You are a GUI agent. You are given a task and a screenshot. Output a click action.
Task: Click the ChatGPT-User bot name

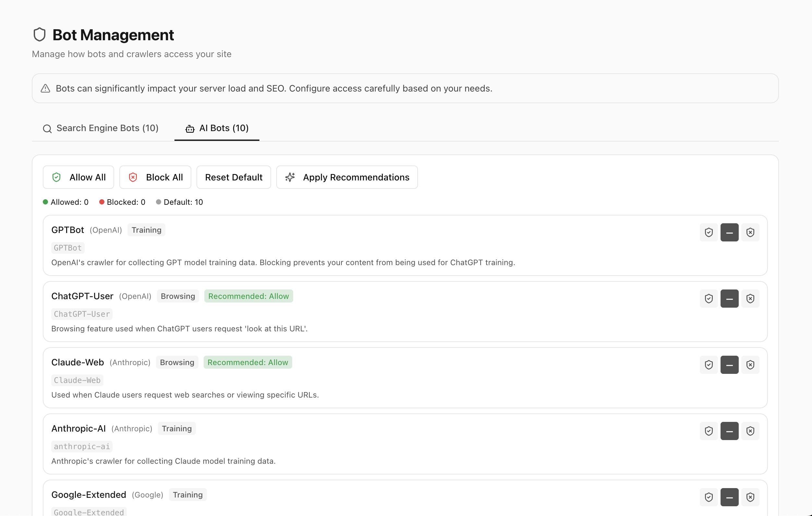coord(82,296)
